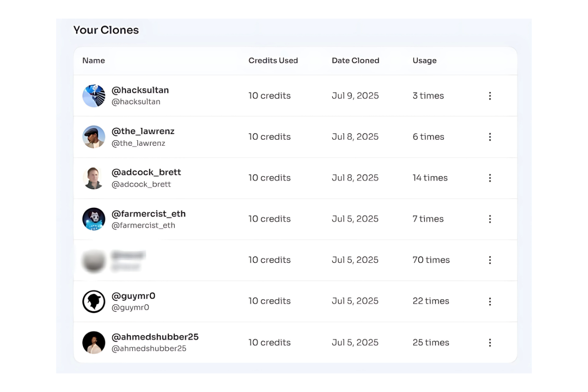
Task: Click the @guymr0 silhouette avatar
Action: (94, 301)
